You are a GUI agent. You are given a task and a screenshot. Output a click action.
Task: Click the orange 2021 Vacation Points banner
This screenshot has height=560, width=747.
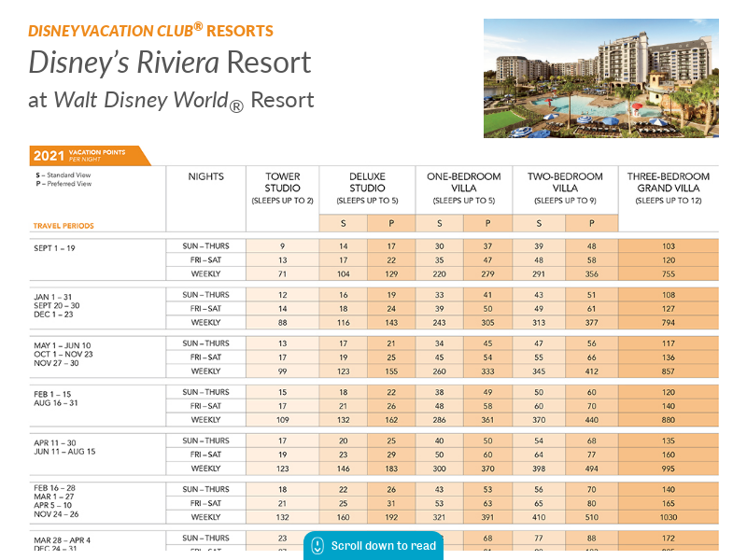point(89,156)
